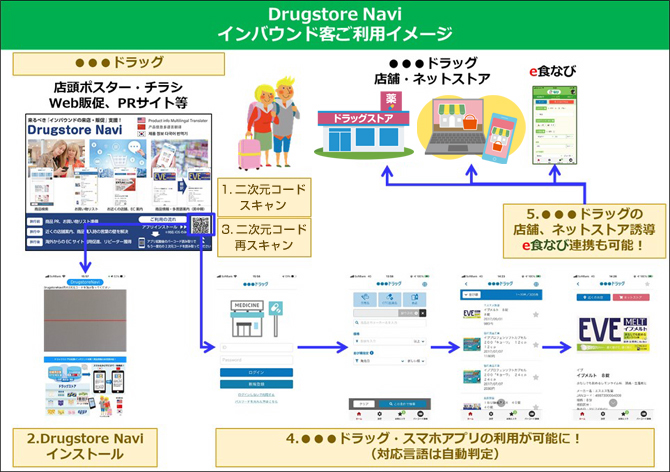This screenshot has width=670, height=472.
Task: Open favorites star tab on product list screen
Action: (x=511, y=414)
